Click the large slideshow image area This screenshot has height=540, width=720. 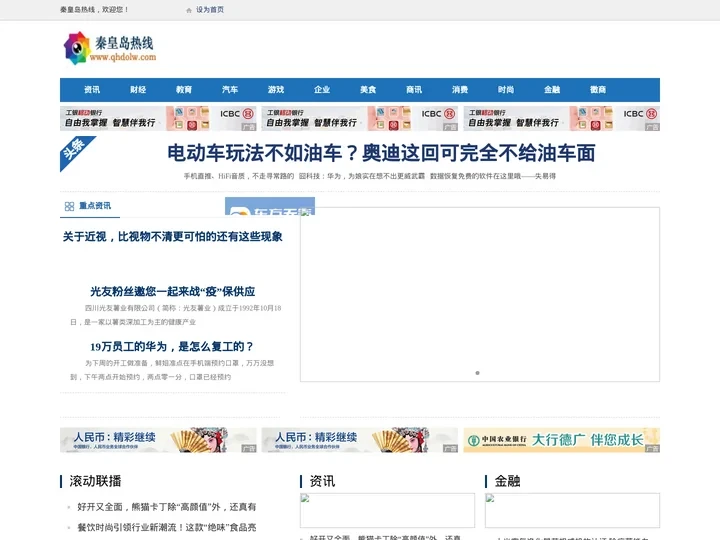pos(480,294)
